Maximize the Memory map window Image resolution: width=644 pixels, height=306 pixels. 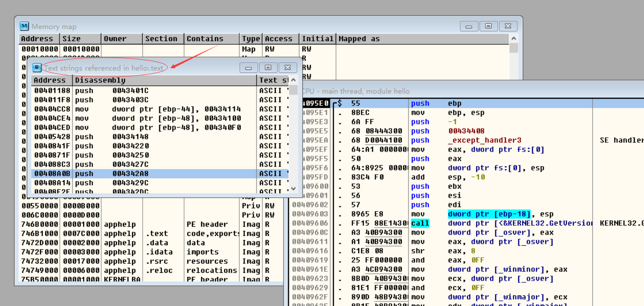[488, 26]
